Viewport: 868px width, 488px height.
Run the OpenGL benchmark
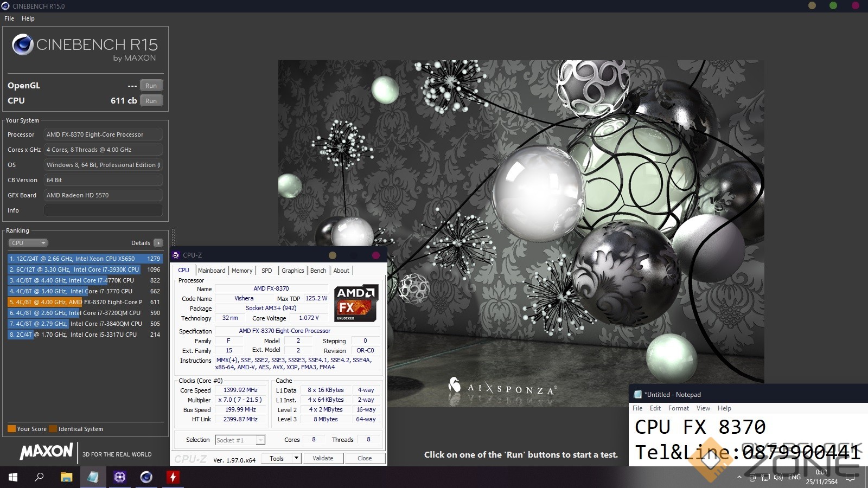(x=151, y=86)
